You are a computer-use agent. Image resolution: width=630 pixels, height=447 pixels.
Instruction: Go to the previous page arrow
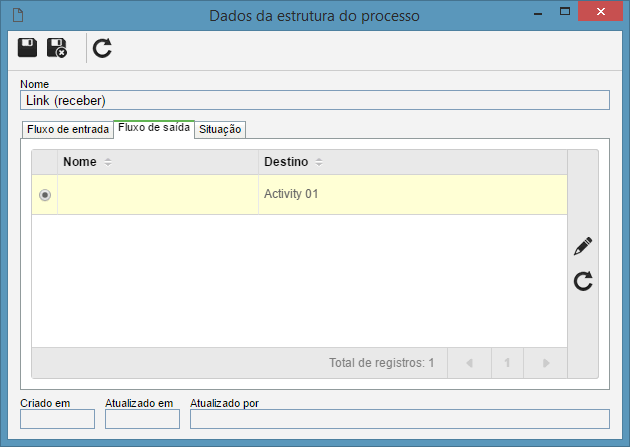pos(469,363)
